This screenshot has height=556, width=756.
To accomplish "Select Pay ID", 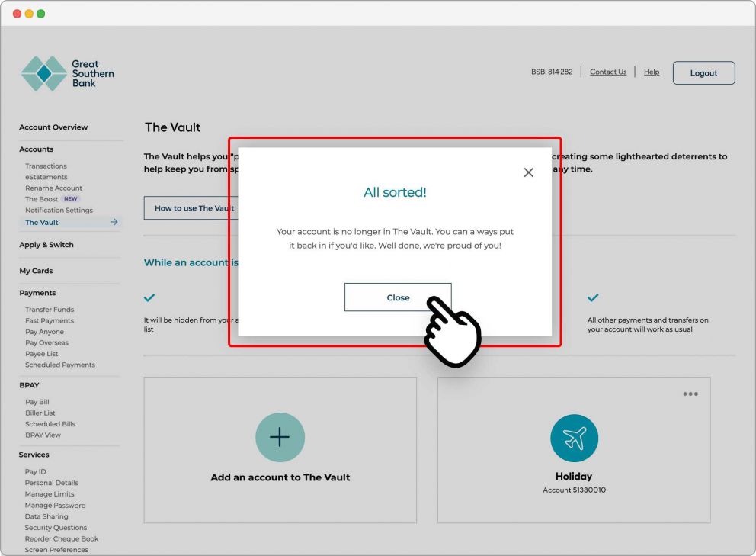I will coord(35,471).
